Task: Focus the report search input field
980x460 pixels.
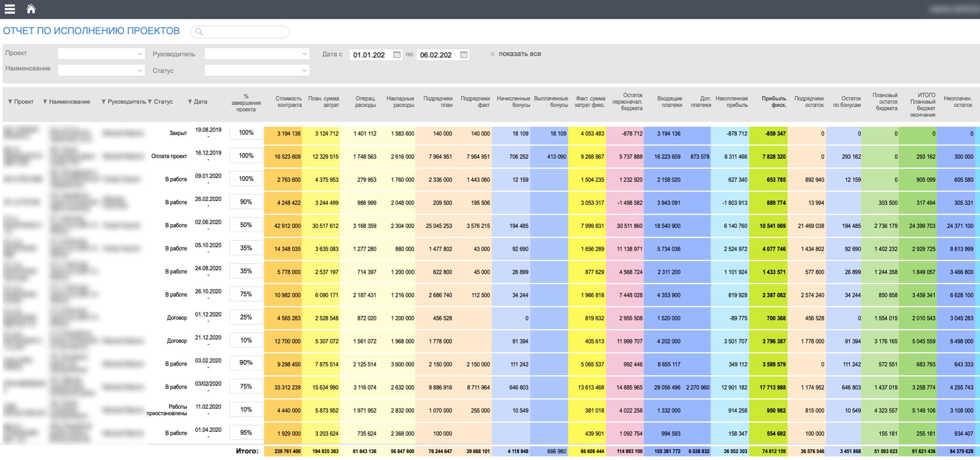Action: [240, 32]
